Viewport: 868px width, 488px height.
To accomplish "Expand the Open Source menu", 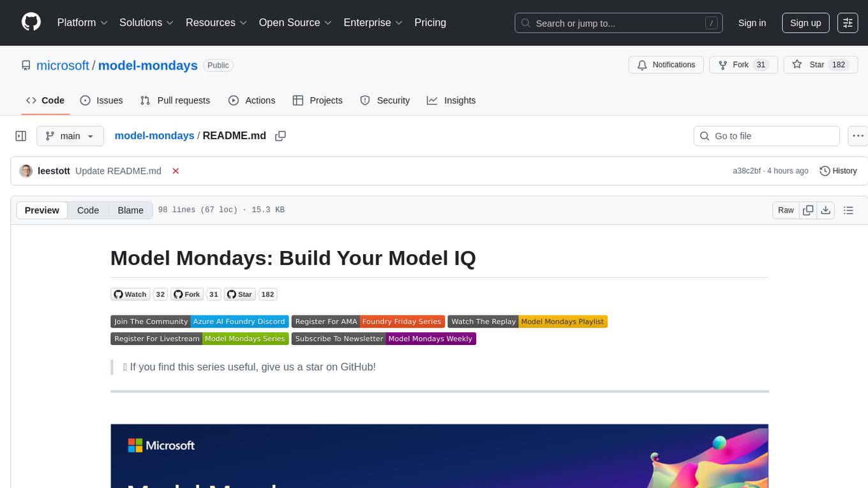I will (x=296, y=22).
